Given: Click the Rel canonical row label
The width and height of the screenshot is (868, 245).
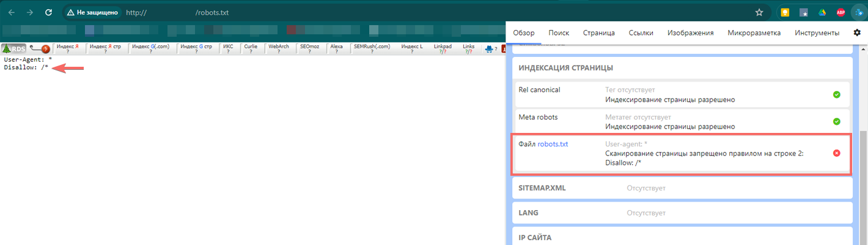Looking at the screenshot, I should [x=539, y=89].
